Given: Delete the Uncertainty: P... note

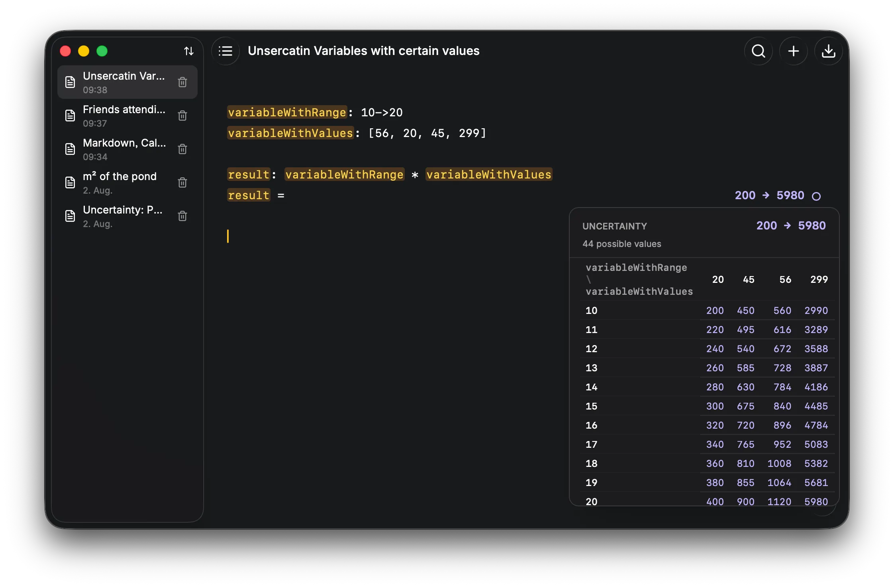Looking at the screenshot, I should (x=182, y=216).
